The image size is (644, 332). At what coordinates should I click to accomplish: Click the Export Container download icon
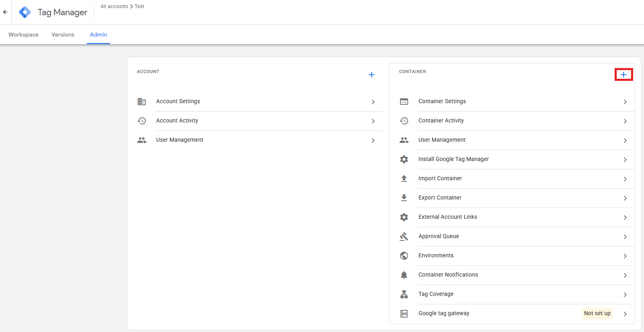coord(404,198)
